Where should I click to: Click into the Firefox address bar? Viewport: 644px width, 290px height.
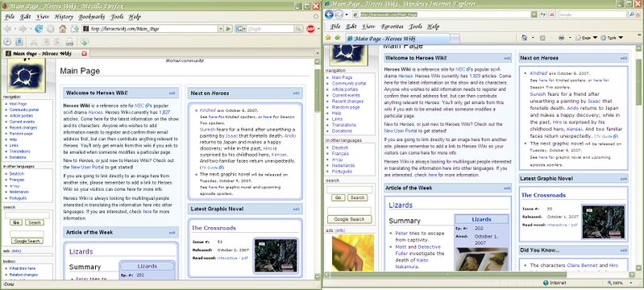[153, 29]
